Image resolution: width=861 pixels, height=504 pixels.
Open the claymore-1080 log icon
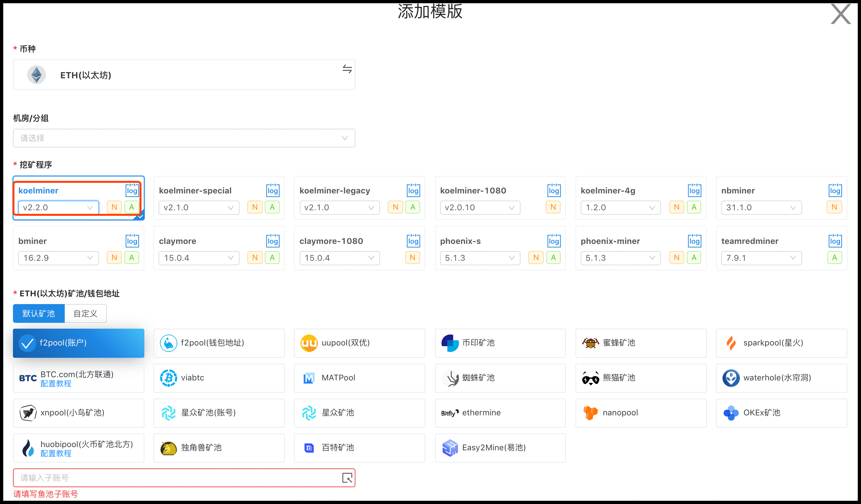(x=413, y=241)
